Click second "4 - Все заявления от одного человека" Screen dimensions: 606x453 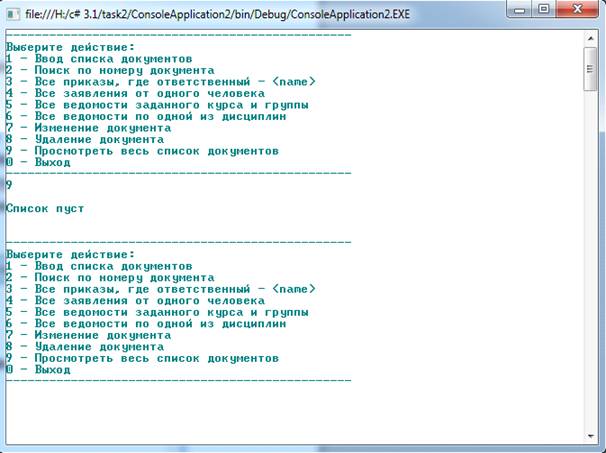tap(135, 301)
